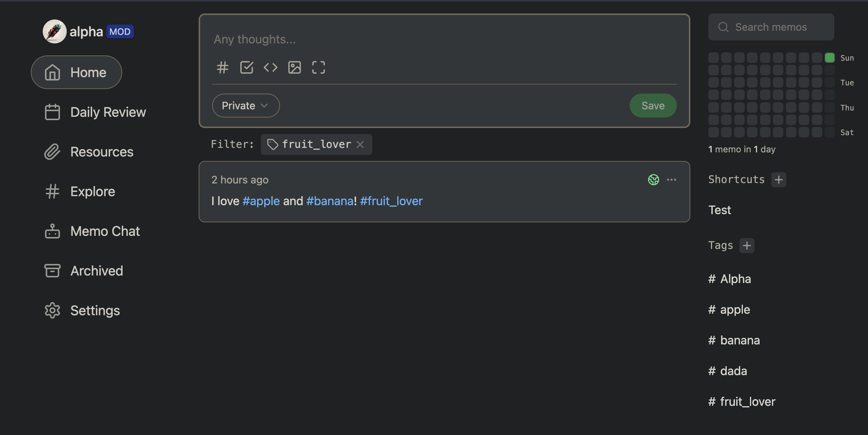The image size is (868, 435).
Task: Click the globe visibility icon on memo
Action: [x=653, y=180]
